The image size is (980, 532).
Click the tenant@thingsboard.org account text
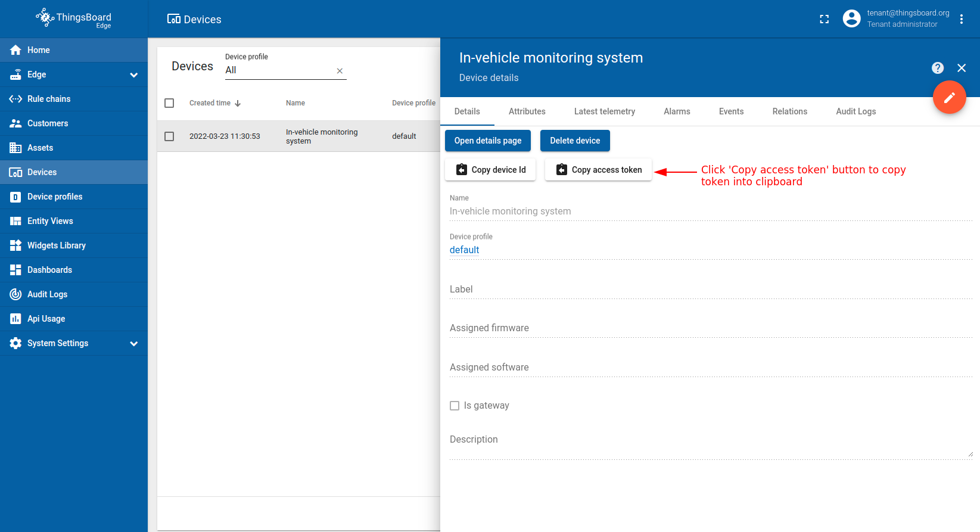point(908,13)
